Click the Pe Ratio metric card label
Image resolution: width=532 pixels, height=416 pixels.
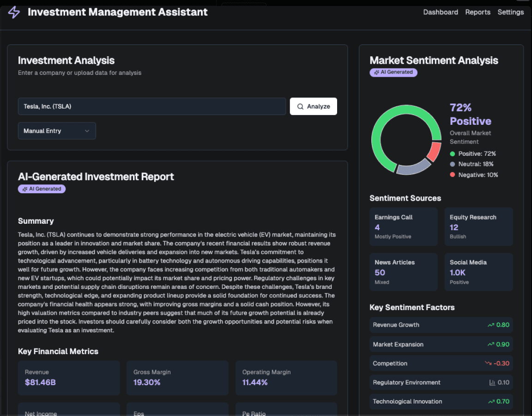[254, 413]
